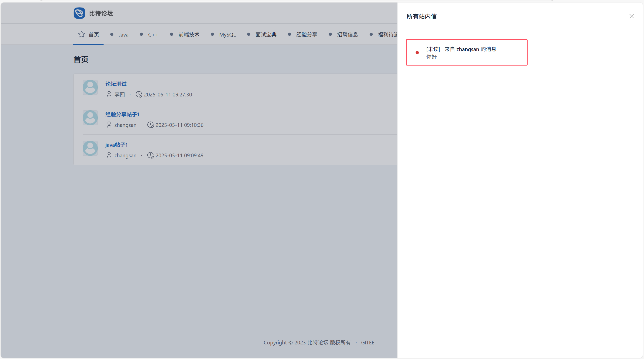Select the 招聘信息 tab
This screenshot has height=359, width=644.
[347, 35]
